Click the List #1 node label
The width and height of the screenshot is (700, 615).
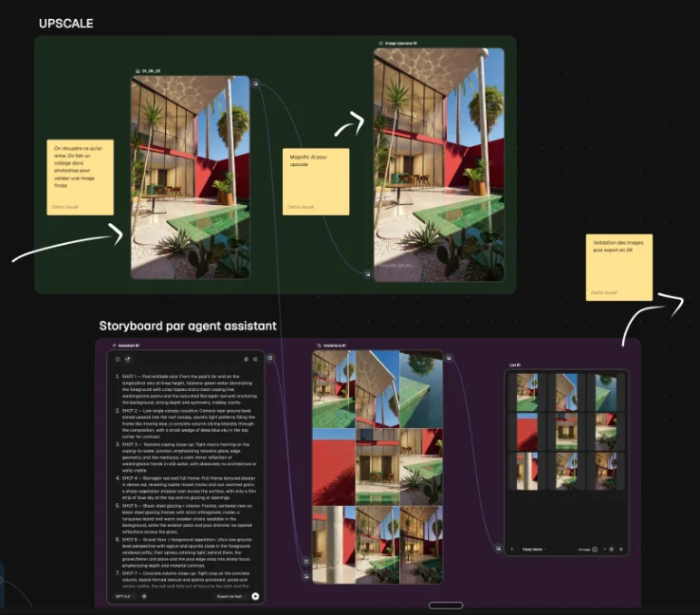pos(515,364)
